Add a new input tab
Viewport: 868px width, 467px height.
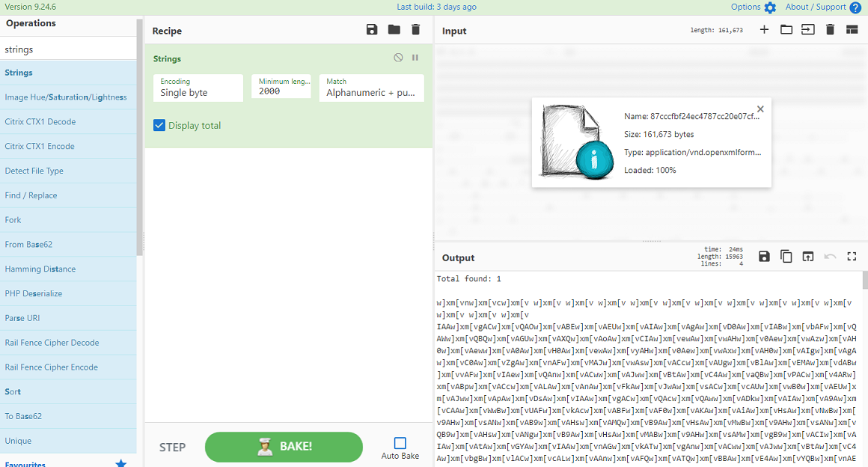pos(764,30)
